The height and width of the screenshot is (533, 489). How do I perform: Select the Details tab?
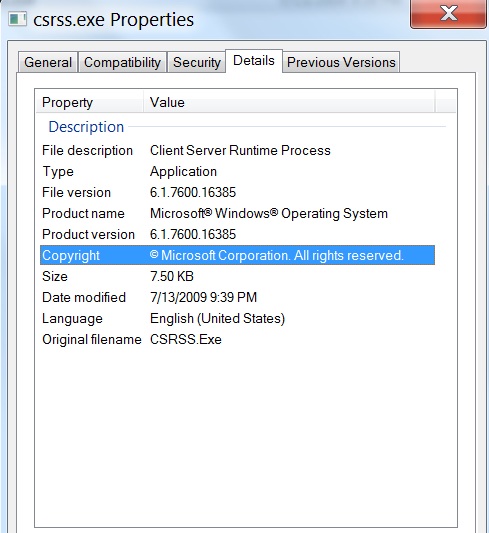[254, 61]
